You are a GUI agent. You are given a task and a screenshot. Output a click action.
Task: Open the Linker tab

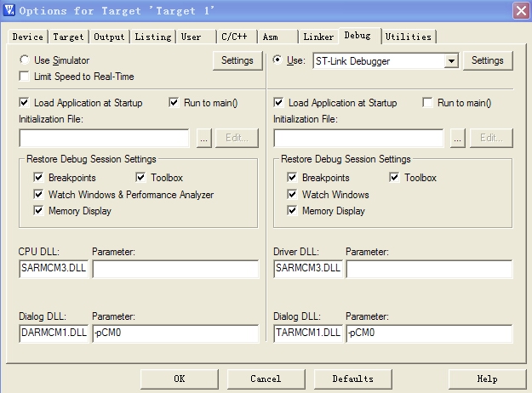318,37
